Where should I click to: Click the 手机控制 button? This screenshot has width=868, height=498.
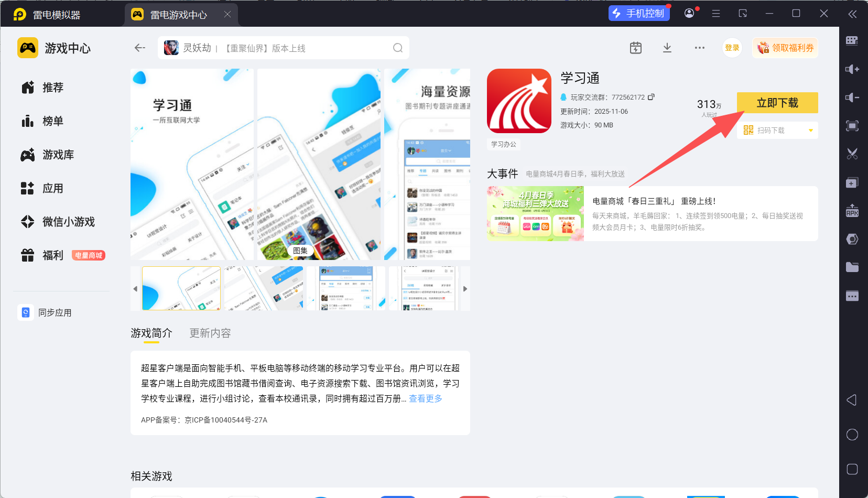639,13
